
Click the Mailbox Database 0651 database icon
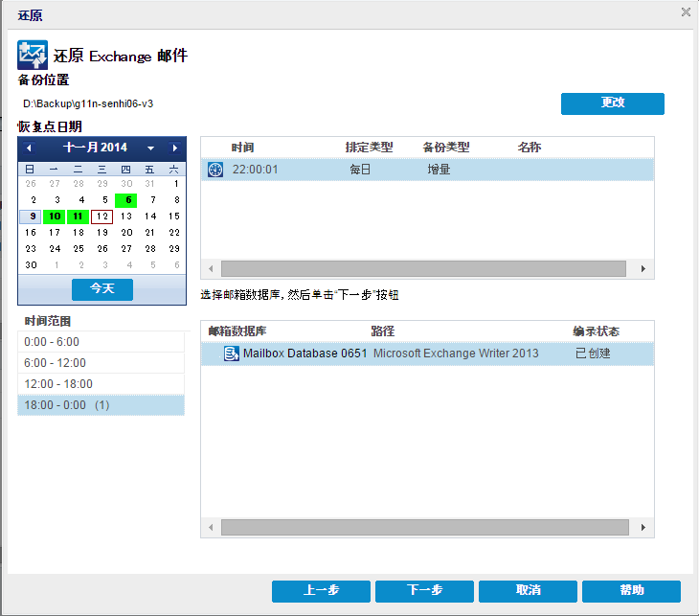click(232, 354)
